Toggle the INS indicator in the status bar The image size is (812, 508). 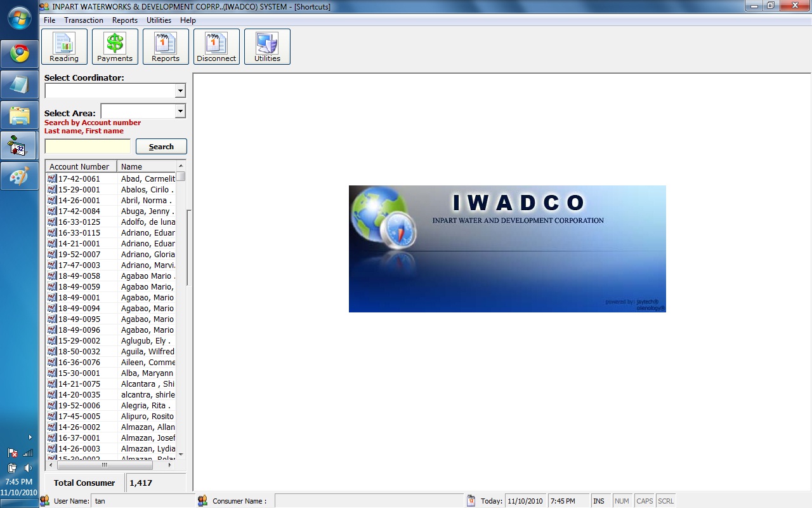pos(599,501)
